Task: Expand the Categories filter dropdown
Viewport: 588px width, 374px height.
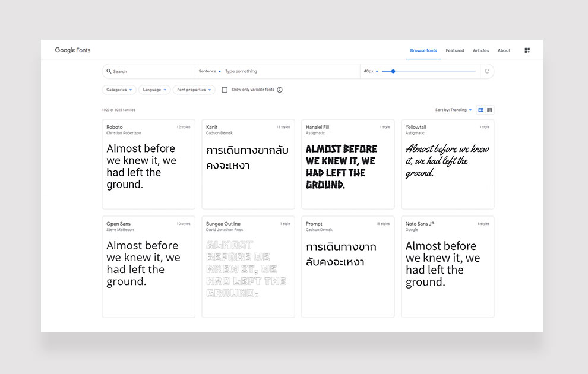Action: 119,90
